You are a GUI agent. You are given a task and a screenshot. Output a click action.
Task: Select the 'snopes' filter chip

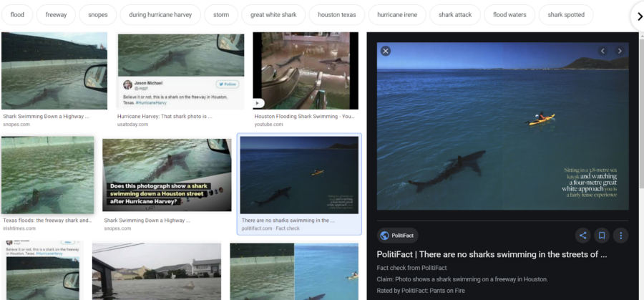click(98, 15)
